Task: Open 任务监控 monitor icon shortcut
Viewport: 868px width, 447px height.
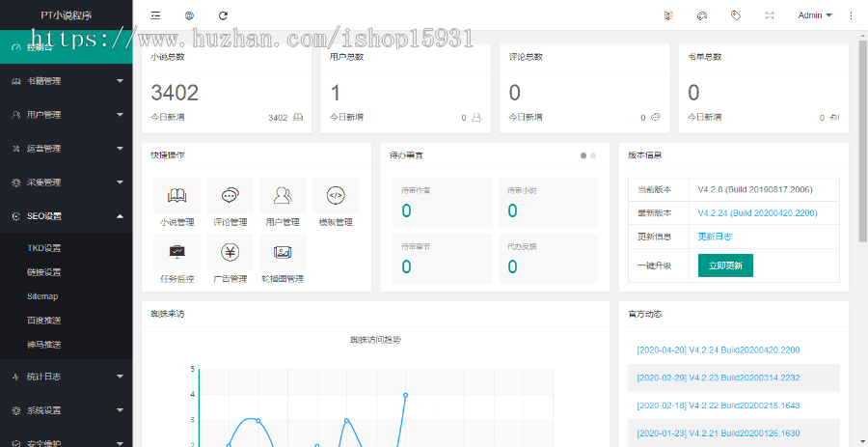Action: click(177, 253)
